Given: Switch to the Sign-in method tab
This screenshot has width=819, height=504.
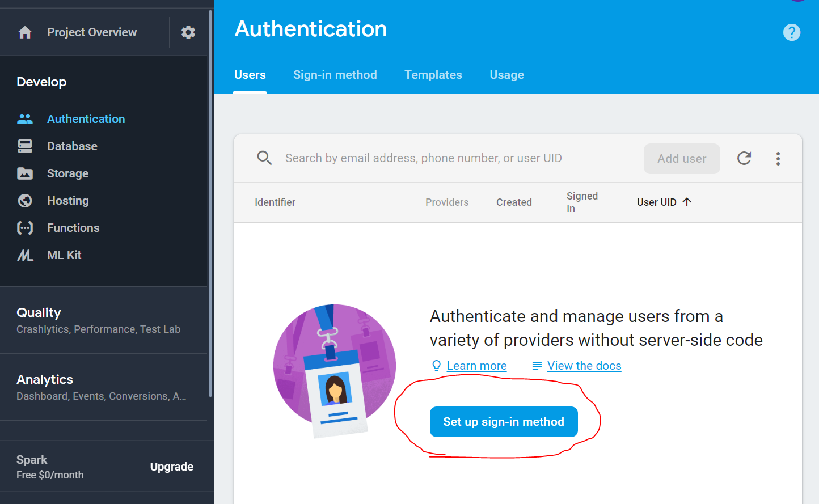Looking at the screenshot, I should click(x=335, y=74).
